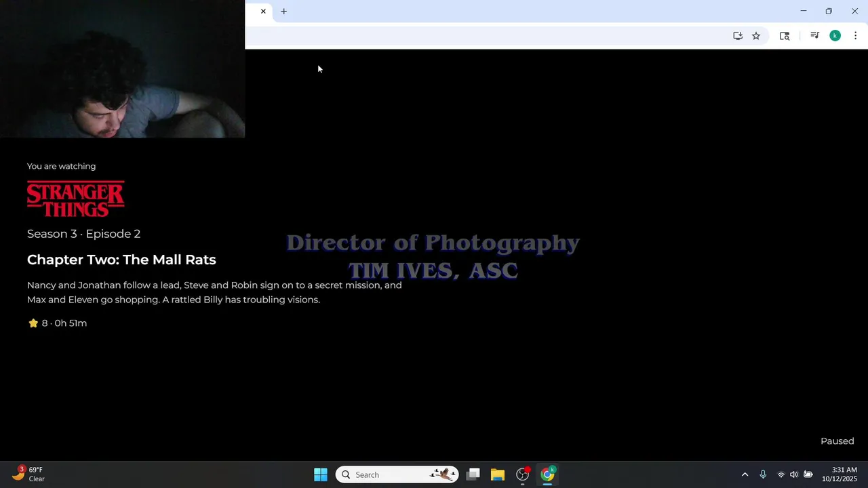Click the volume speaker icon in tray
Screen dimensions: 868x488
(x=794, y=474)
